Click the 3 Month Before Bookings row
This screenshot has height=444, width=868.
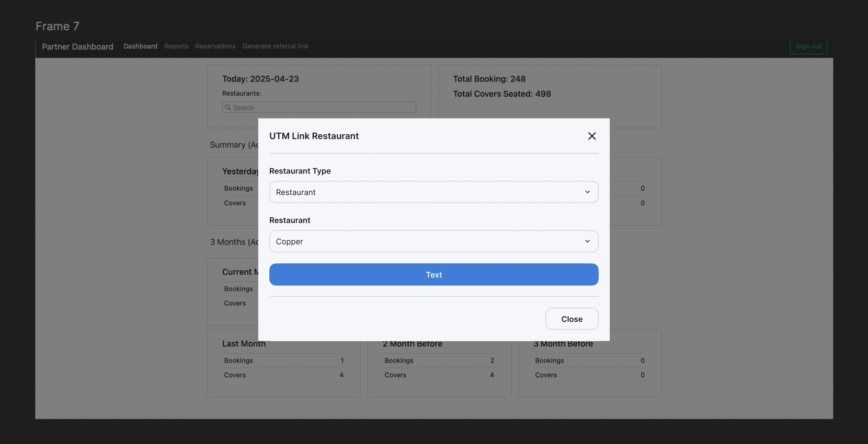pos(589,360)
